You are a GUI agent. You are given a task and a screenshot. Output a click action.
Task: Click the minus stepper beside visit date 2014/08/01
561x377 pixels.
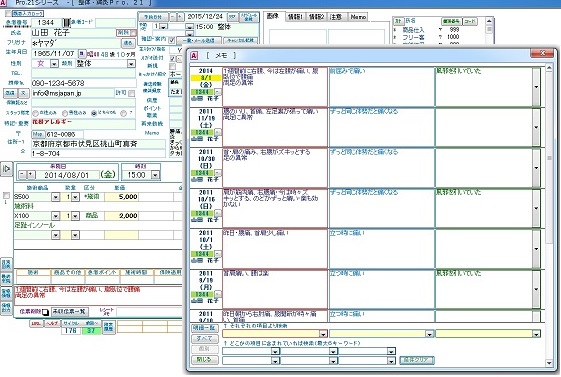point(23,175)
